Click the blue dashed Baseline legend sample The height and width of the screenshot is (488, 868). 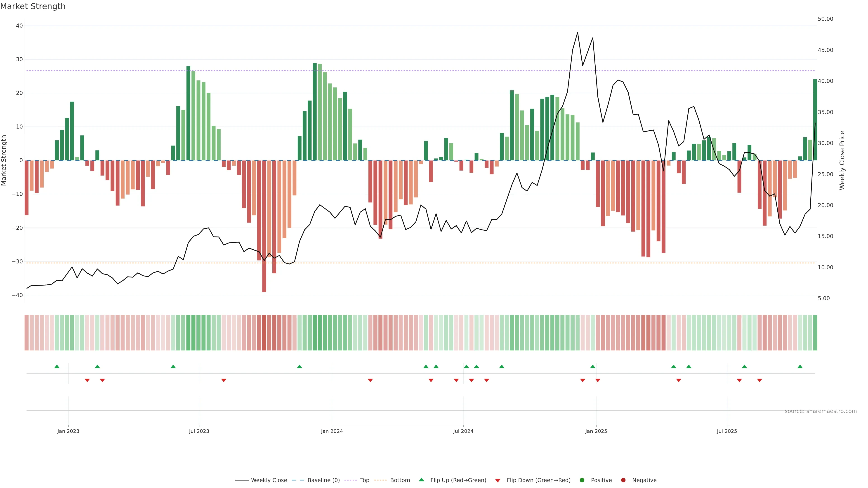(297, 480)
